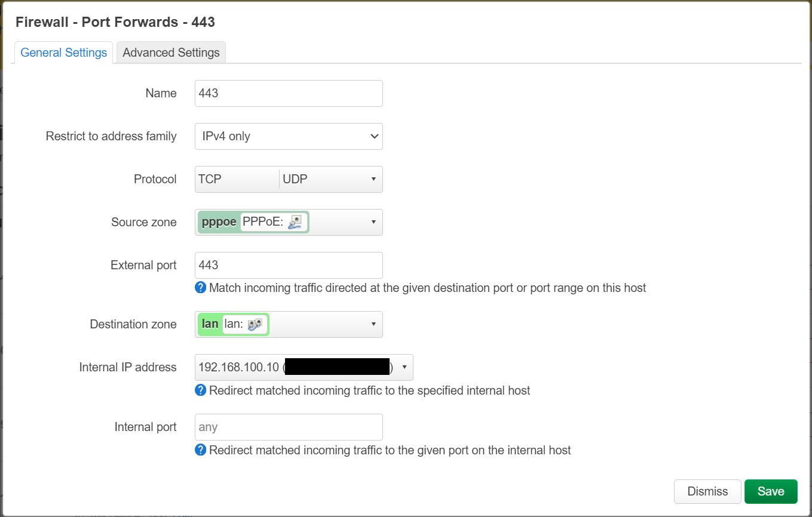
Task: Switch to the Advanced Settings tab
Action: (171, 52)
